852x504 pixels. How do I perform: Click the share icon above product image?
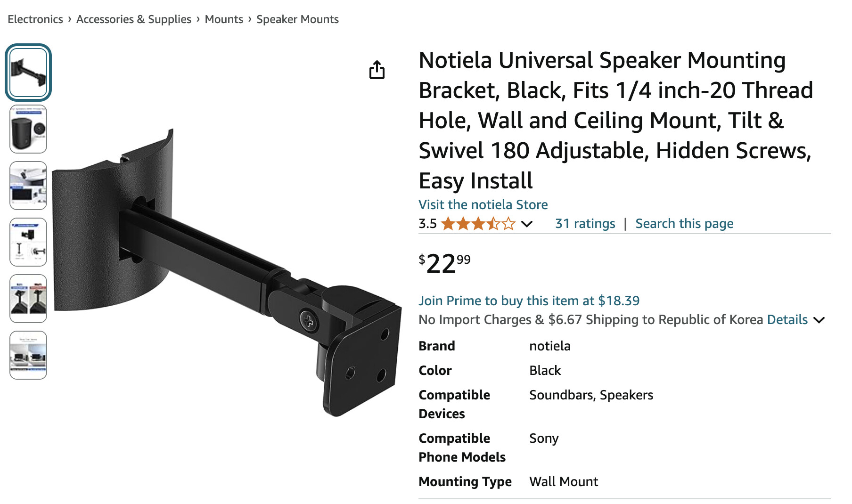pyautogui.click(x=377, y=70)
